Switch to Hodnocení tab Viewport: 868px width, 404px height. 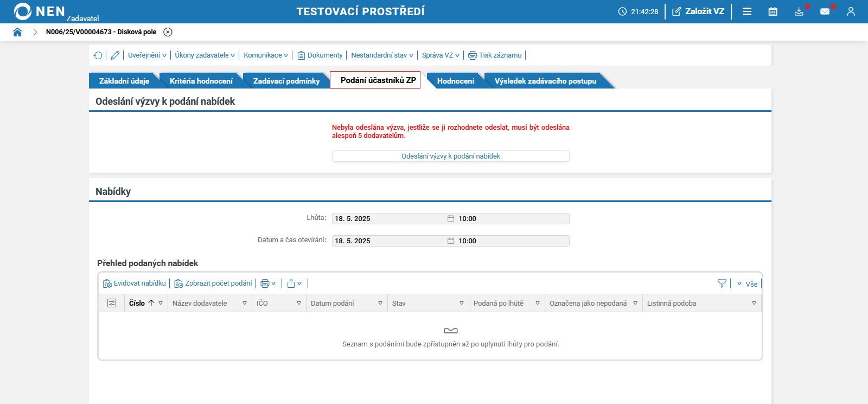coord(456,81)
